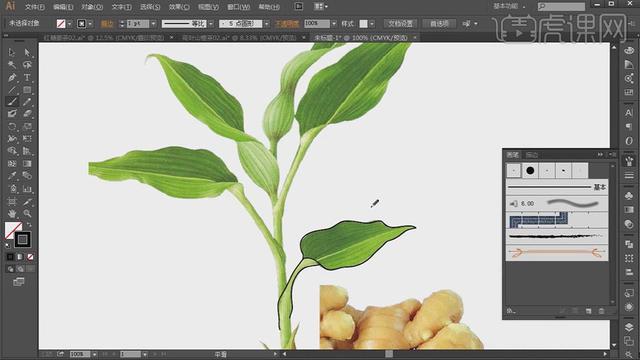Select the Blob Brush tool
This screenshot has width=640, height=360.
coord(12,114)
